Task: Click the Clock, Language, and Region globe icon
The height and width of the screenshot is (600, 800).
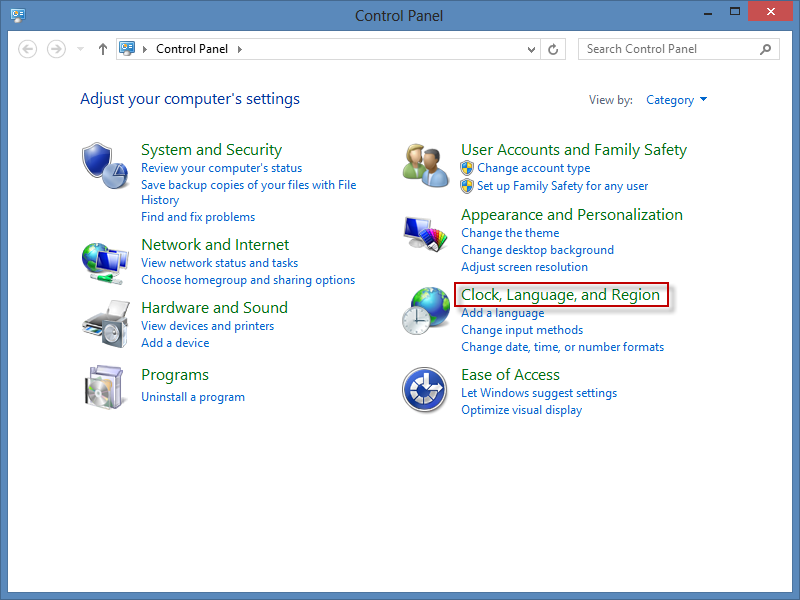Action: coord(426,311)
